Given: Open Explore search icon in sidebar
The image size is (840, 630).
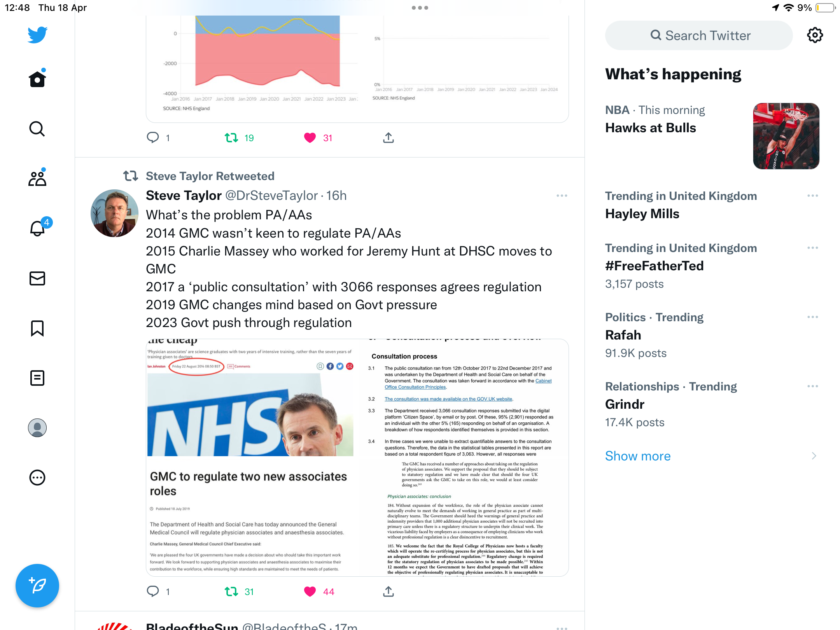Looking at the screenshot, I should point(37,129).
